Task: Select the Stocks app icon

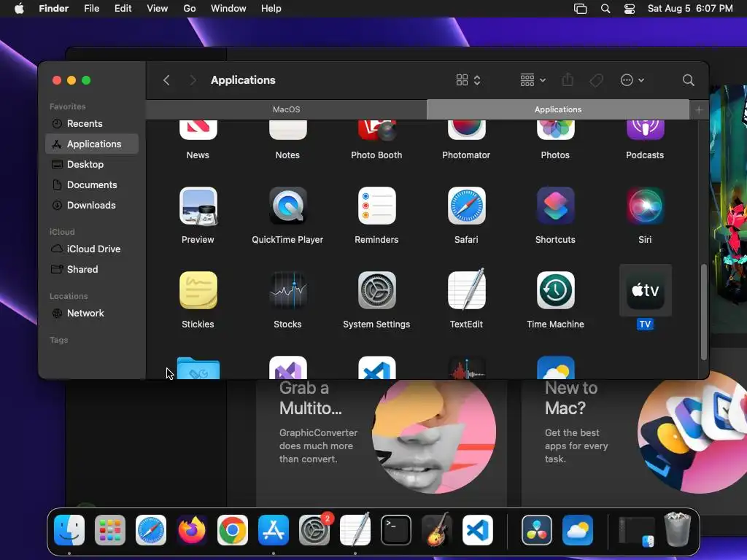Action: click(287, 290)
